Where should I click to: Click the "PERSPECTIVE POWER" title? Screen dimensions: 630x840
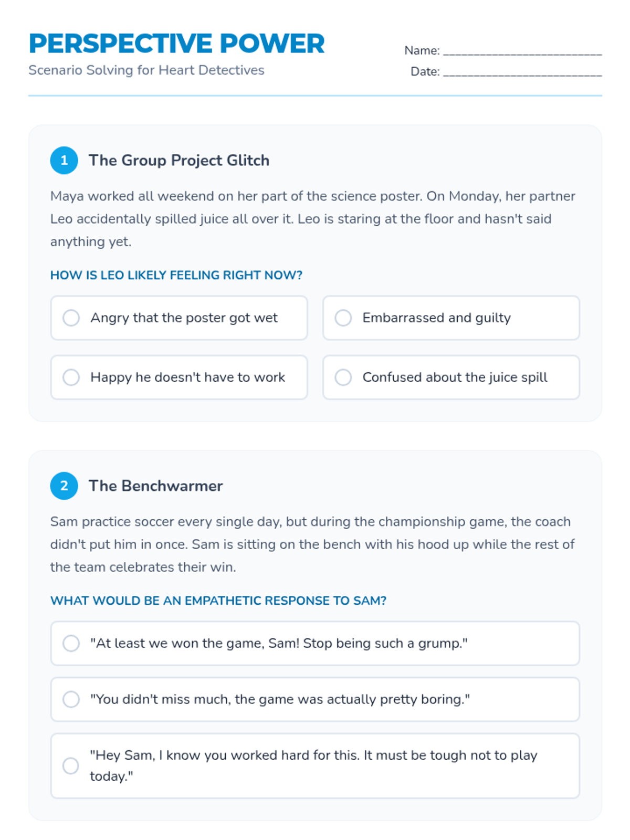176,44
